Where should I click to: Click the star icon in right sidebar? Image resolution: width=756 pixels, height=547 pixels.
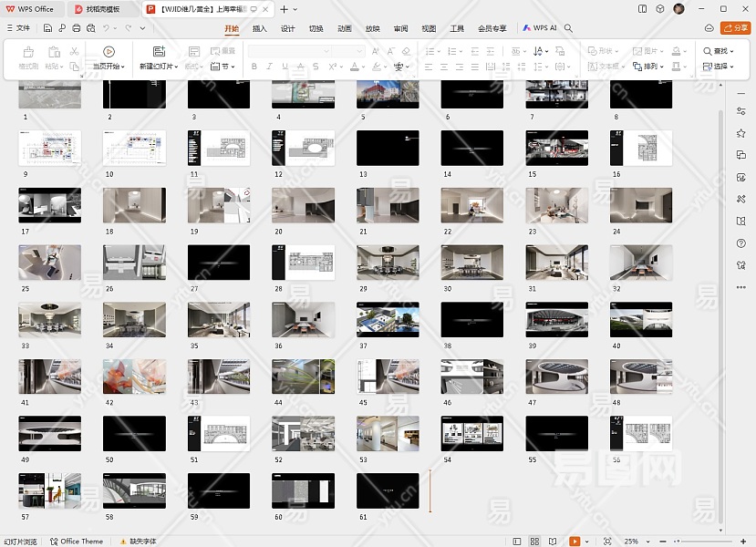[x=740, y=133]
